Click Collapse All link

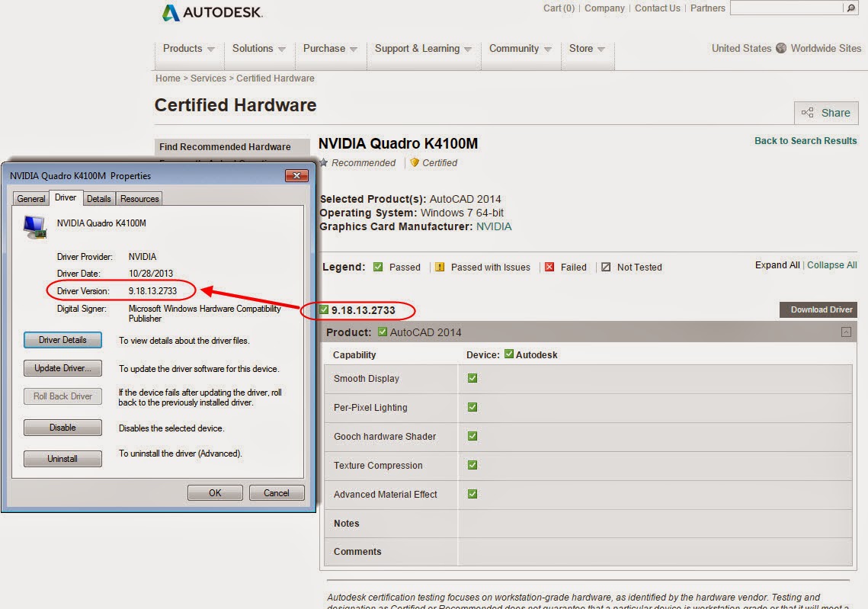click(832, 265)
